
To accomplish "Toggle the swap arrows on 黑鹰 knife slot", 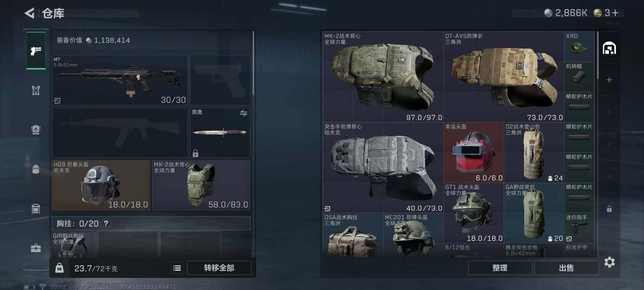I will [244, 113].
